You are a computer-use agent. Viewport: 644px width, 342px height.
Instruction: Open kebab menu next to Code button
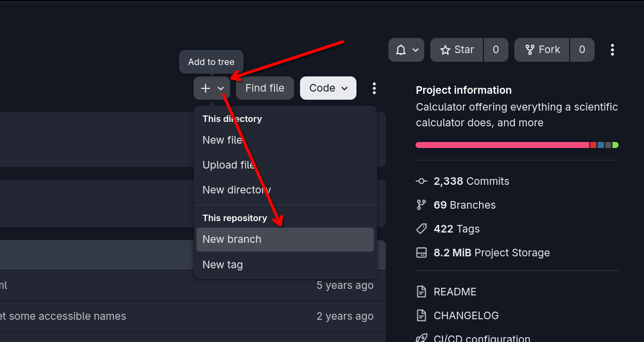(x=374, y=88)
